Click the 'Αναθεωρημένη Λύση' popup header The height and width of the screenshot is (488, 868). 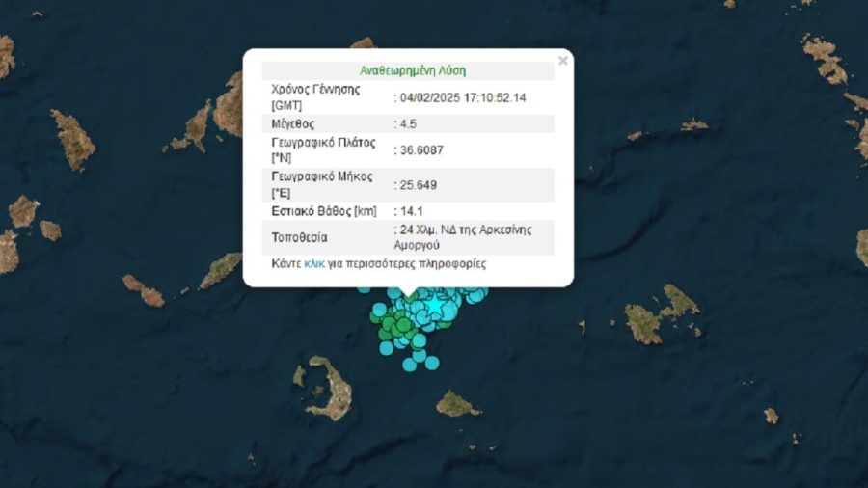413,71
